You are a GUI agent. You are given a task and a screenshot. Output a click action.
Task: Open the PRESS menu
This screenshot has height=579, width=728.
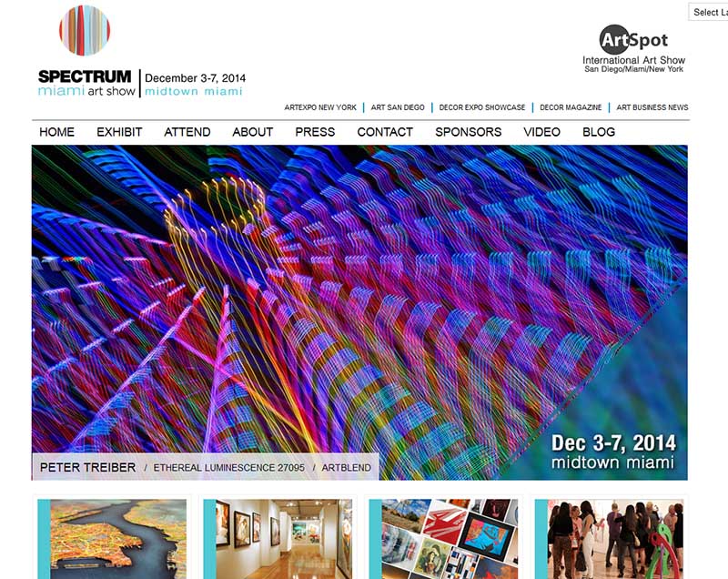tap(315, 132)
